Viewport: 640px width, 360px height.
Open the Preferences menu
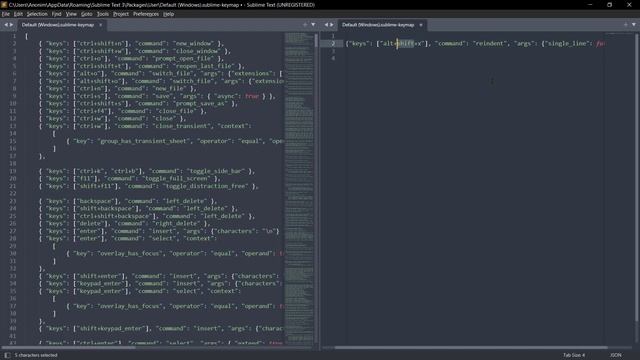(x=146, y=14)
